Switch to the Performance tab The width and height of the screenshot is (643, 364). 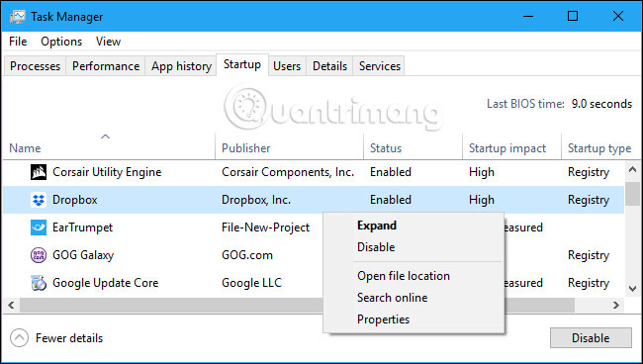click(106, 66)
